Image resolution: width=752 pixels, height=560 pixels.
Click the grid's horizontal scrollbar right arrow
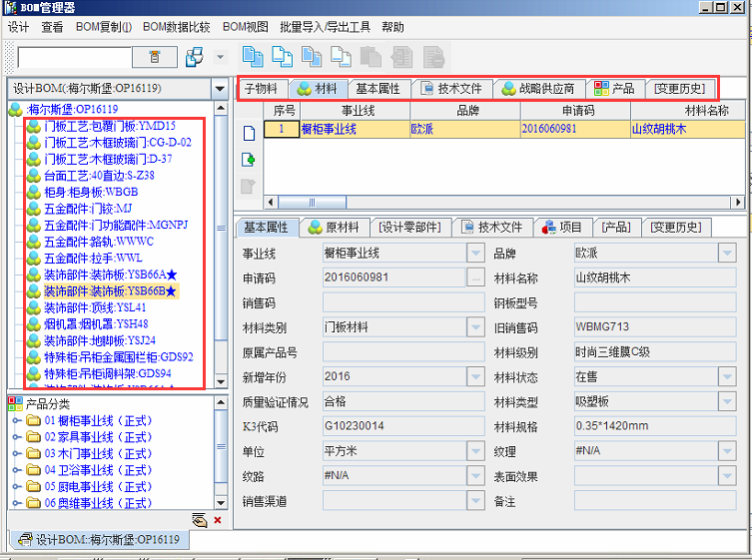point(738,203)
